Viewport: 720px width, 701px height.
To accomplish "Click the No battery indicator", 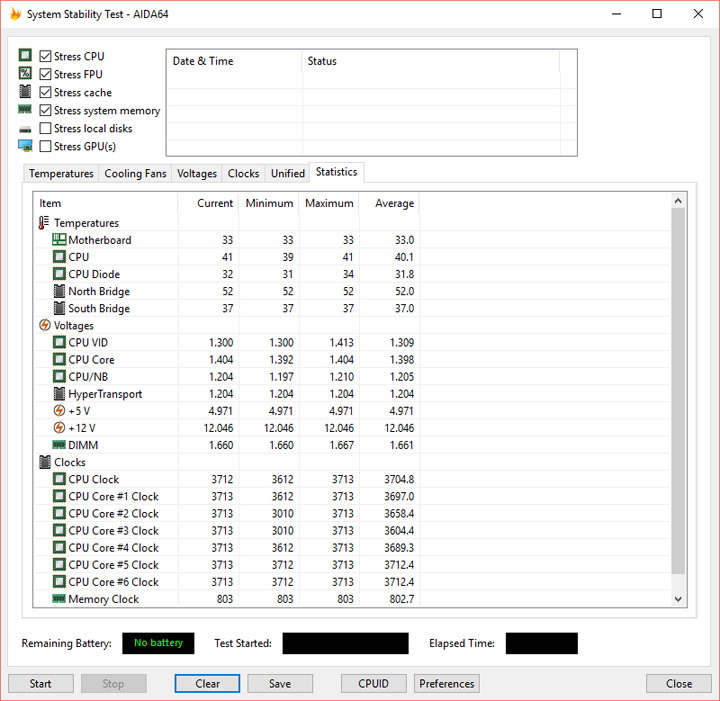I will tap(158, 643).
